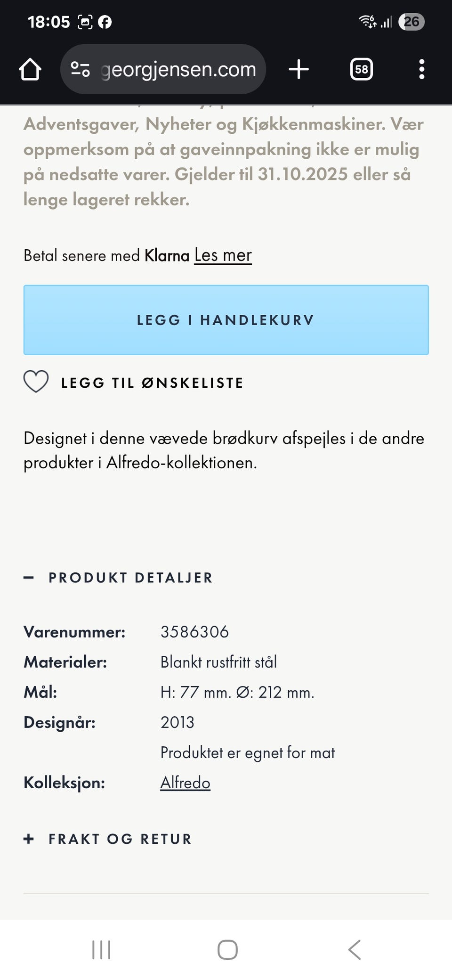
Task: Click Legg i handlekurv button
Action: [226, 320]
